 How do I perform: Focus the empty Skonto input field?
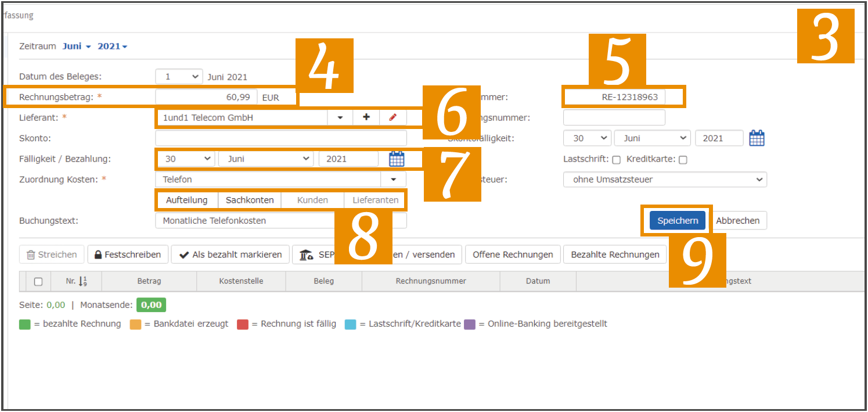(281, 138)
